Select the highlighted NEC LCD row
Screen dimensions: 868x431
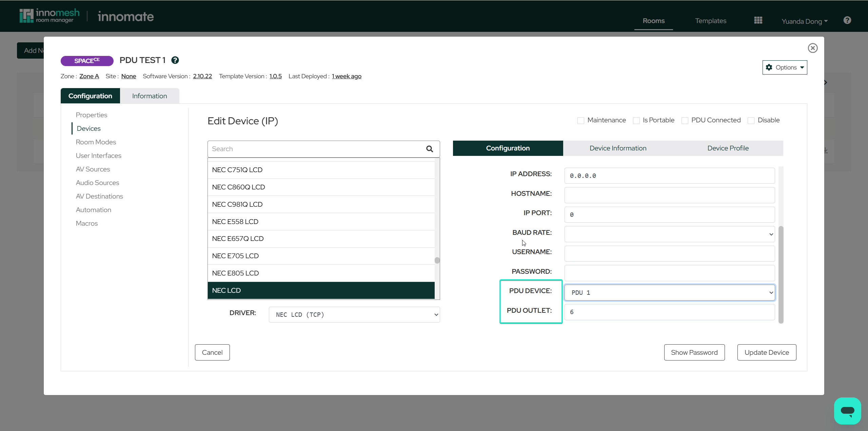click(321, 290)
